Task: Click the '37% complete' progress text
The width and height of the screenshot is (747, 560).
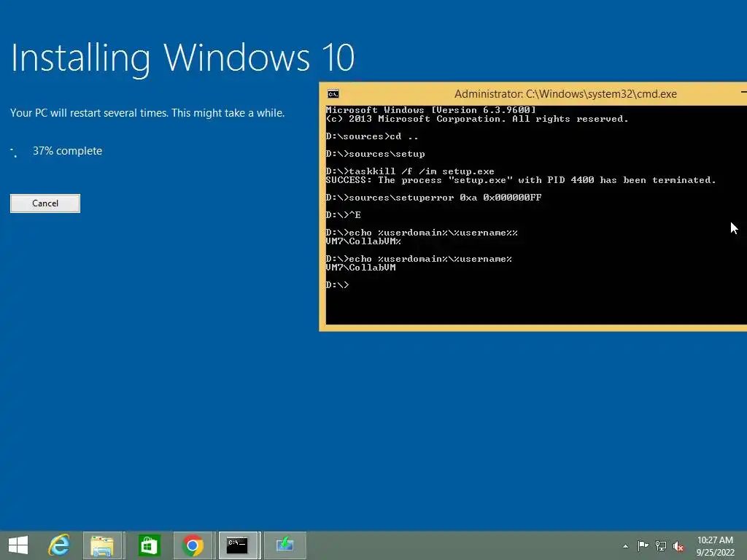Action: point(67,151)
